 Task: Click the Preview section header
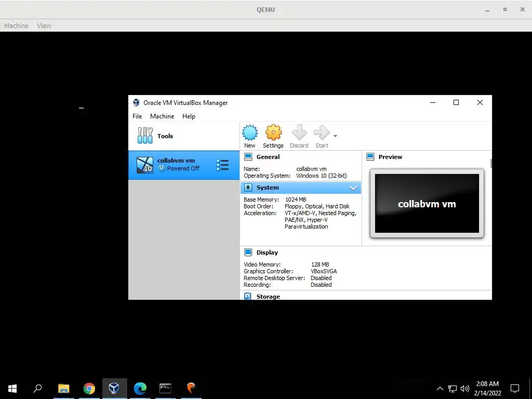pyautogui.click(x=390, y=157)
